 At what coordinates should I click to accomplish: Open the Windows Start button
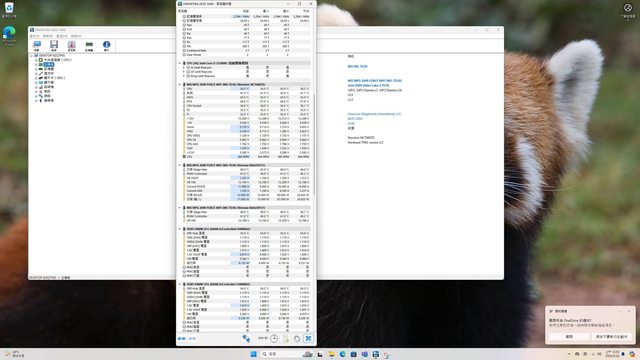[x=253, y=354]
